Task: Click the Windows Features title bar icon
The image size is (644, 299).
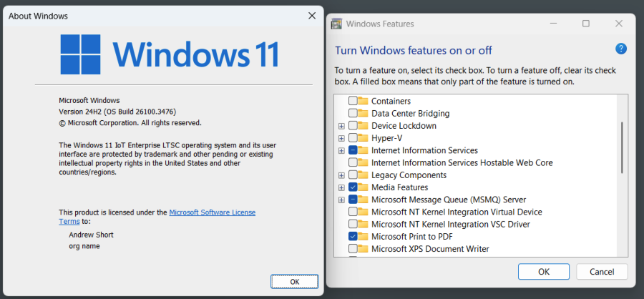Action: (336, 24)
